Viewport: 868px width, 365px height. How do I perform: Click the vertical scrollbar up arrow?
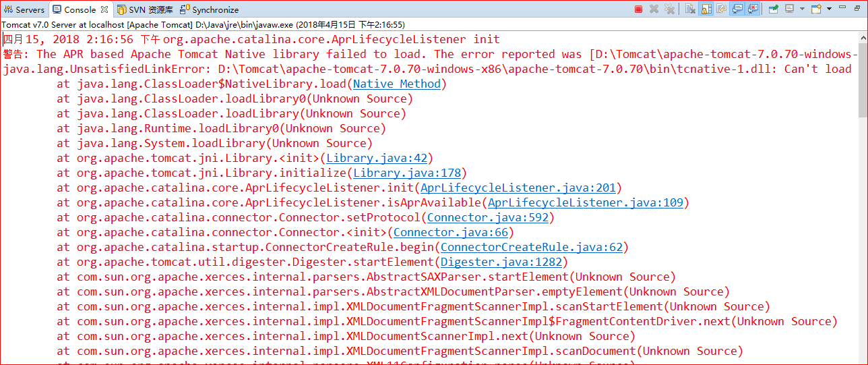pos(862,37)
